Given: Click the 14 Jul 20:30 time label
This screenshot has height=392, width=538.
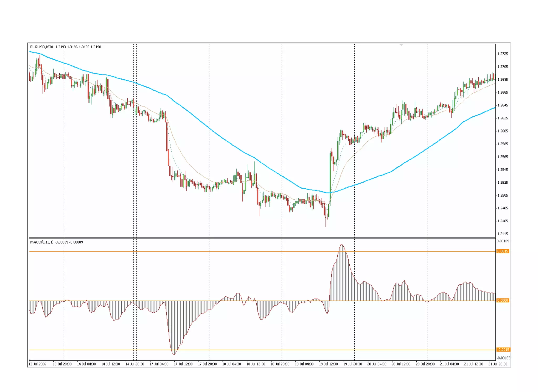Looking at the screenshot, I should 135,364.
